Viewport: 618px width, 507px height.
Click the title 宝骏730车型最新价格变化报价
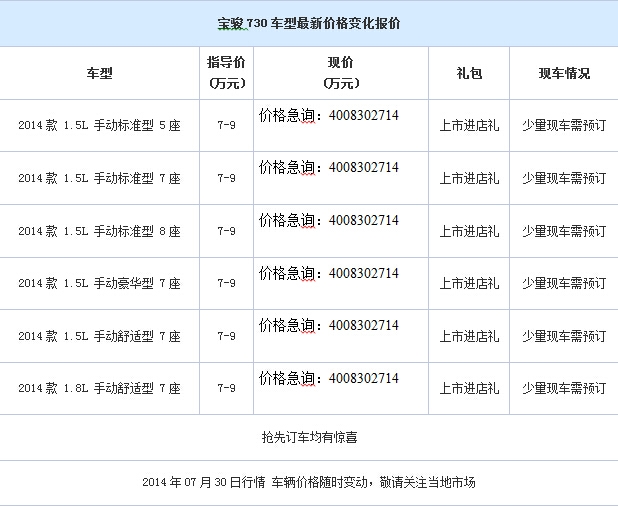(x=309, y=23)
